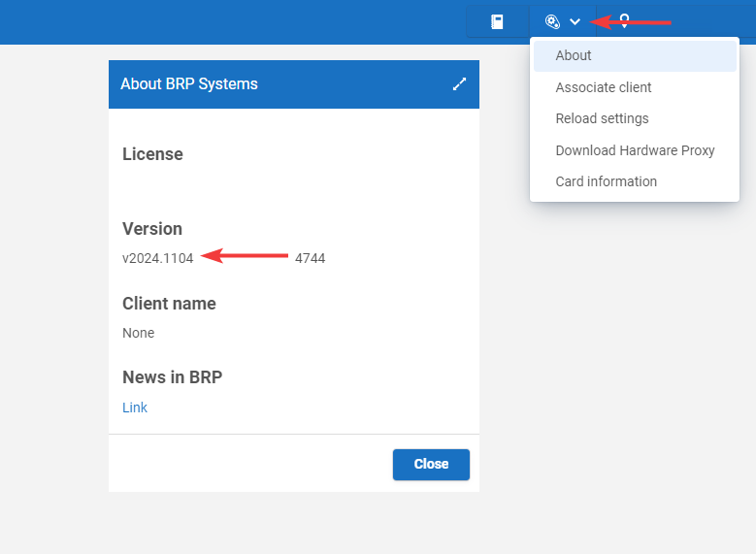Click the Client name value None
The height and width of the screenshot is (554, 756).
coord(139,333)
